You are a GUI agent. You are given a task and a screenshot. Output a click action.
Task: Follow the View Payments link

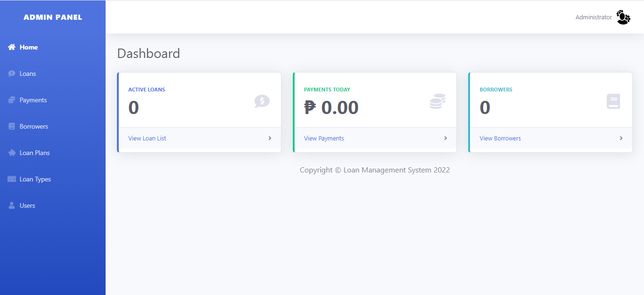pos(324,139)
